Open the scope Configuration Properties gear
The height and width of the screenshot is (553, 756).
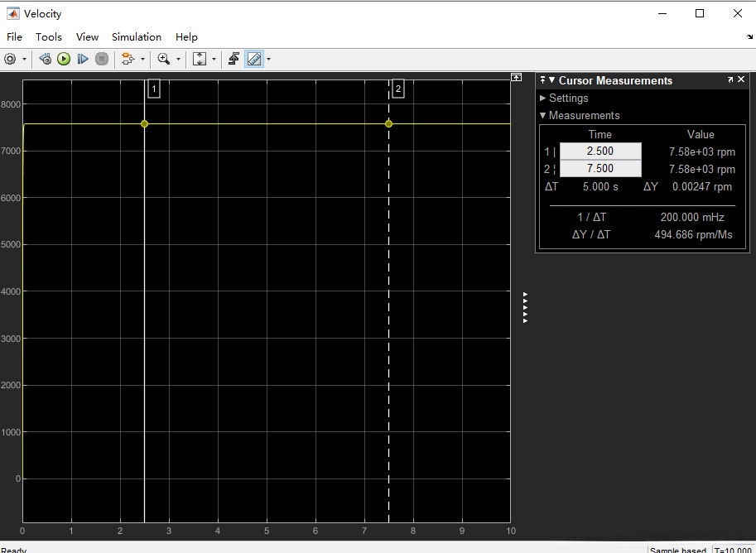10,59
